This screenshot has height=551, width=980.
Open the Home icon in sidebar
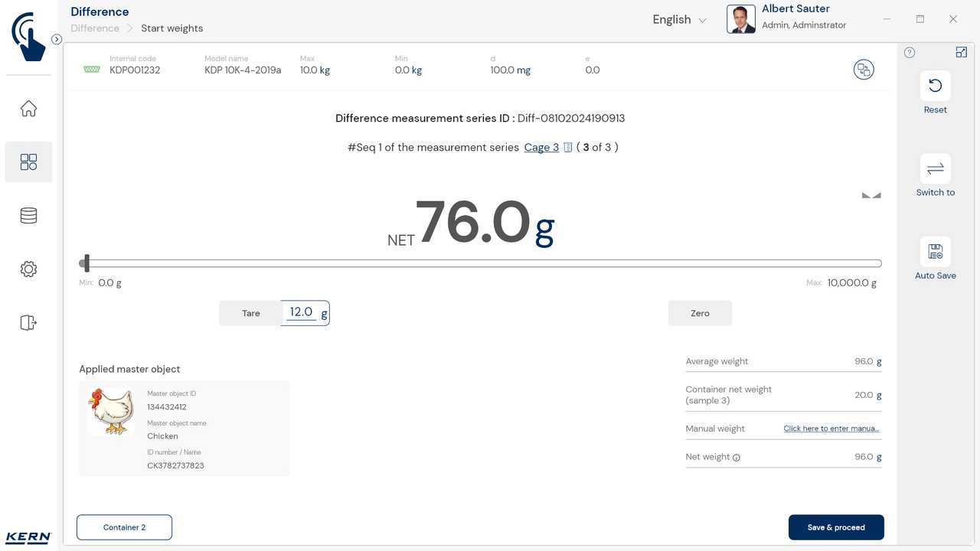coord(28,109)
